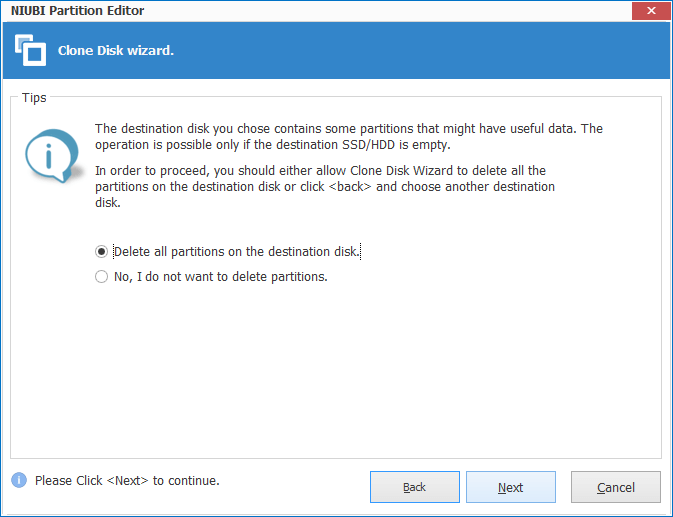Cancel the Clone Disk wizard
This screenshot has width=673, height=517.
tap(615, 487)
